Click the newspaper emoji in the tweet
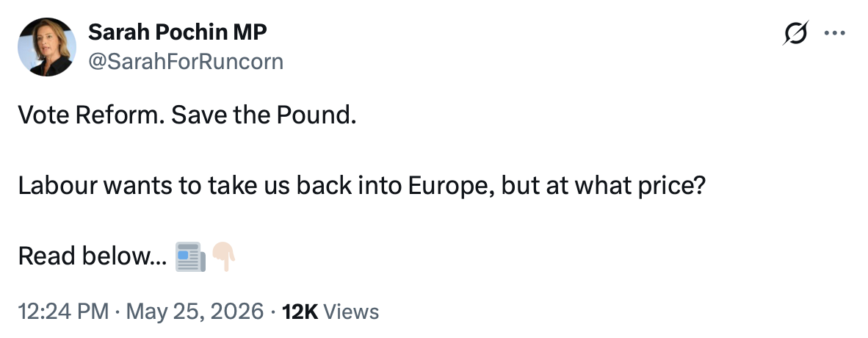Screen dimensions: 868x338 (x=190, y=256)
